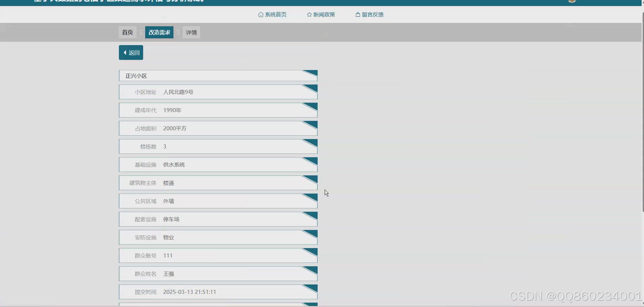Click the 正兴小区 title row
Screen dimensions: 644x307
click(218, 76)
